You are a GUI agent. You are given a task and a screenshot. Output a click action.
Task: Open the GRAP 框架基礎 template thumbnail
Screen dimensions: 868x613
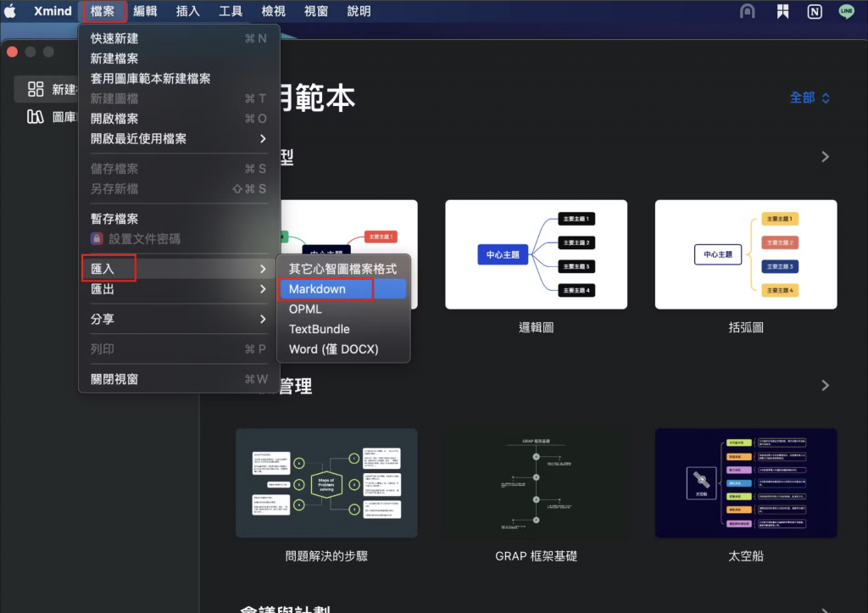click(x=536, y=483)
